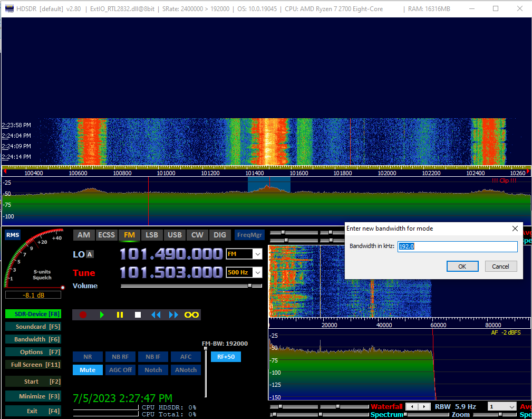Viewport: 532px width, 419px height.
Task: Click the FM-BW vertical slider handle
Action: (206, 348)
